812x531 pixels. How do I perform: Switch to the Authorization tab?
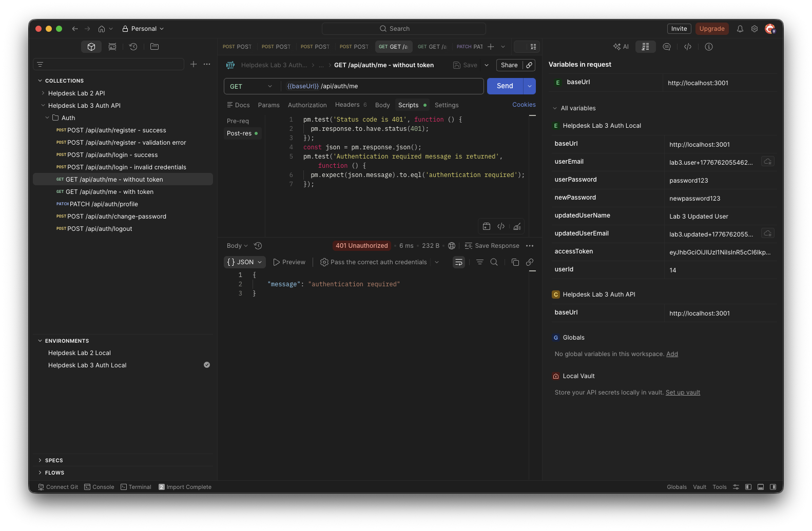(307, 105)
